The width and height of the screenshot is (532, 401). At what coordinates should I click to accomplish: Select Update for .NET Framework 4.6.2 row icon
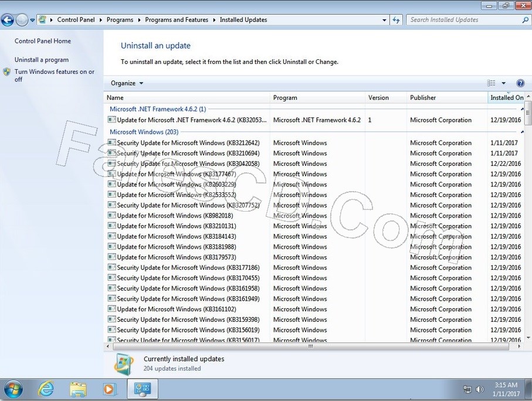pyautogui.click(x=111, y=120)
